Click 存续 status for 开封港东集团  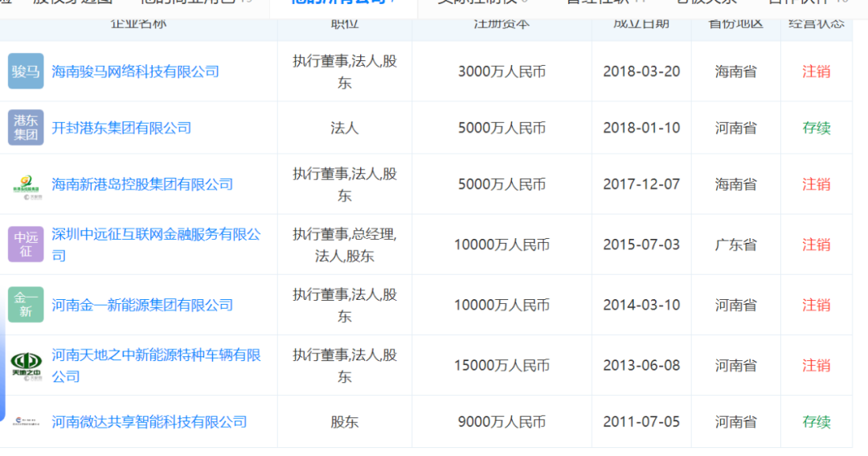817,128
